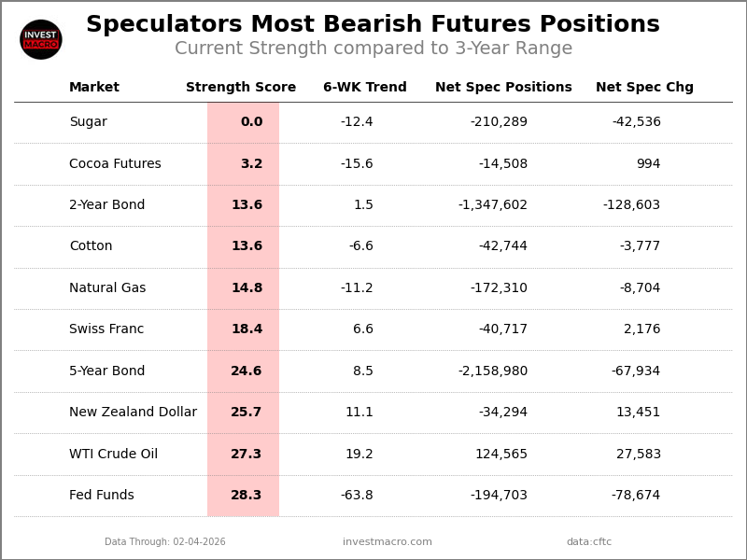Click the Cocoa Futures market name
Screen dimensions: 747x560
pyautogui.click(x=115, y=164)
